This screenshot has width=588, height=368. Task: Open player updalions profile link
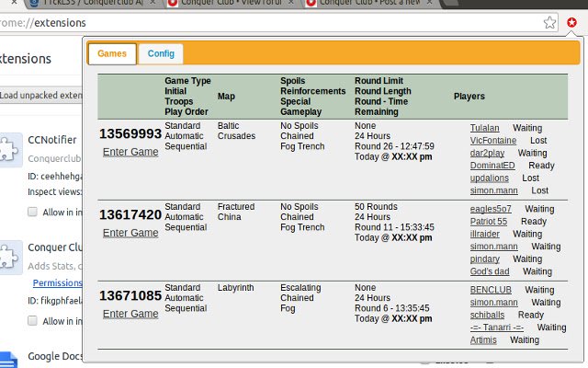pyautogui.click(x=490, y=178)
